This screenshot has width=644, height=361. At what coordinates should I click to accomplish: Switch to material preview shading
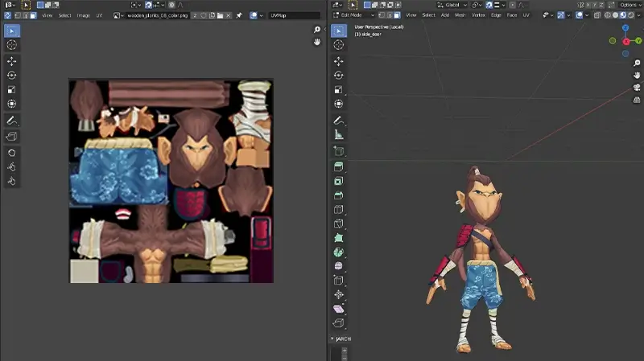point(623,15)
